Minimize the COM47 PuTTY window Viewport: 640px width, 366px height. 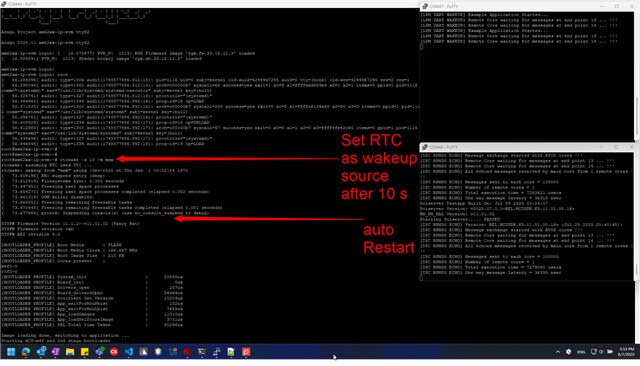point(601,7)
